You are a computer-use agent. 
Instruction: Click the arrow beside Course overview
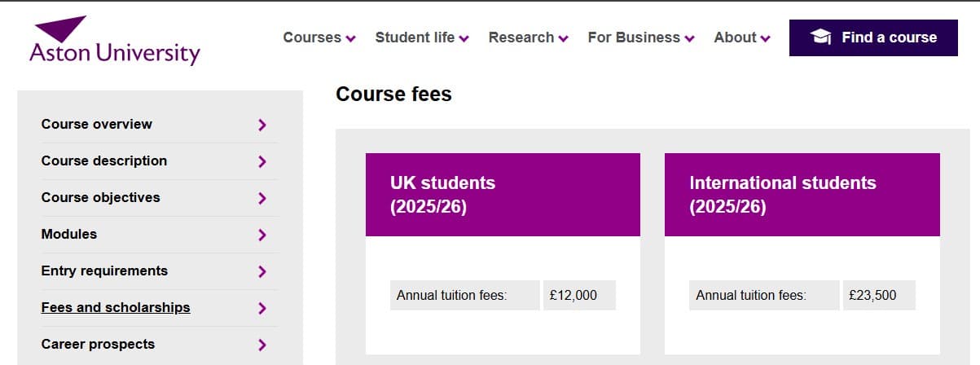261,125
